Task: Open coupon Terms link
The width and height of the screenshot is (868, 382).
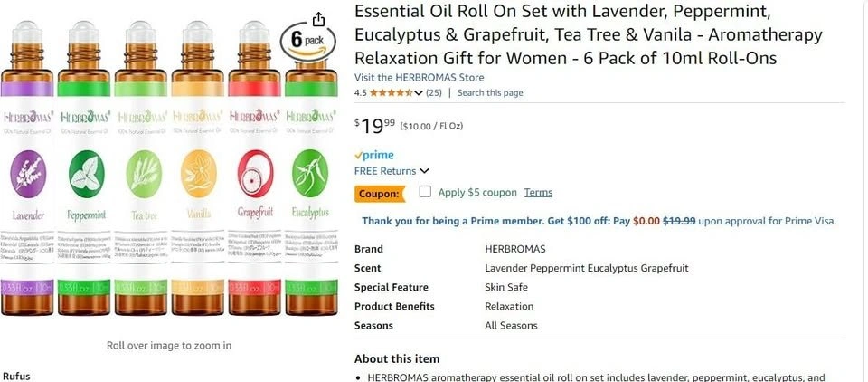Action: click(x=538, y=193)
